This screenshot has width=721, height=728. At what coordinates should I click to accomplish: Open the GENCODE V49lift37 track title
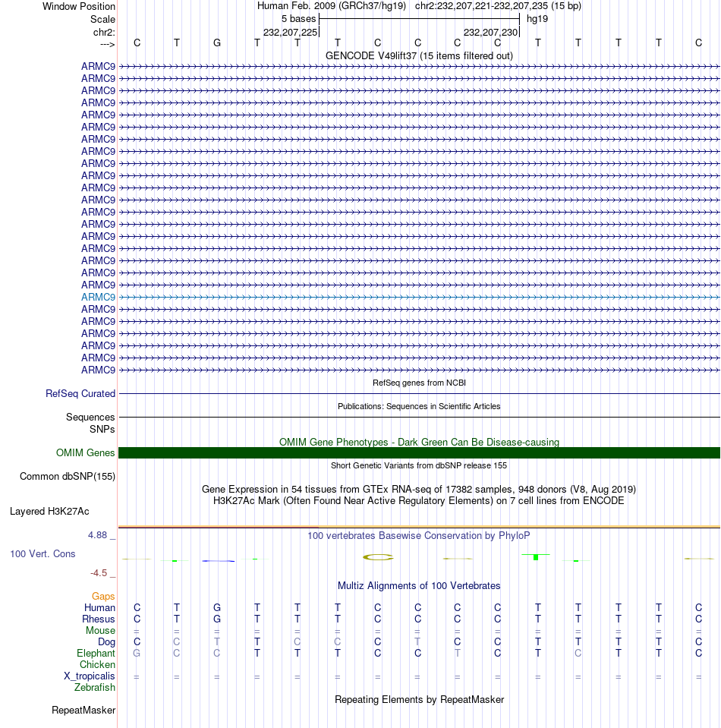click(x=419, y=55)
